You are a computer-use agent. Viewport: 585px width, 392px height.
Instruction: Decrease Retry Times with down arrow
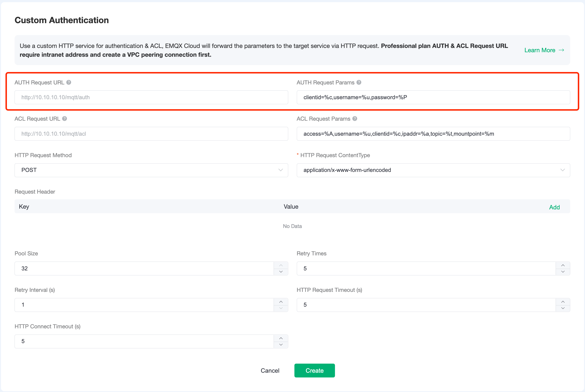pos(563,272)
